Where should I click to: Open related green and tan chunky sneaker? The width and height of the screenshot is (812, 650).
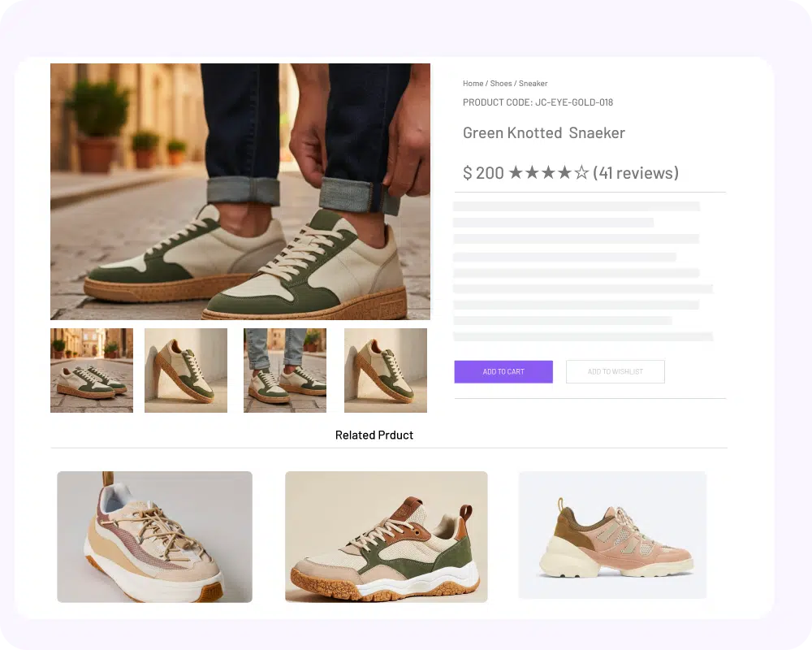click(x=387, y=536)
